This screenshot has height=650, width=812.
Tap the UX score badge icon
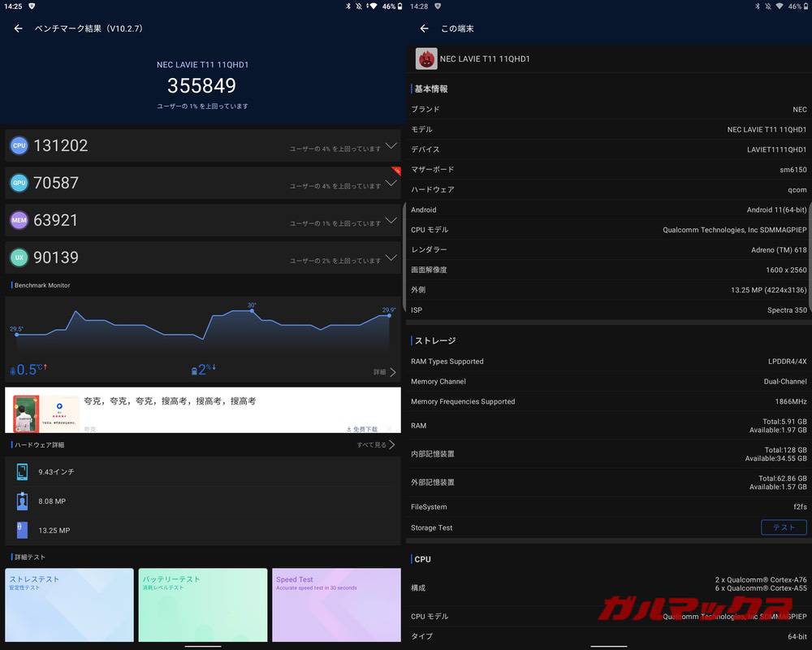click(19, 258)
